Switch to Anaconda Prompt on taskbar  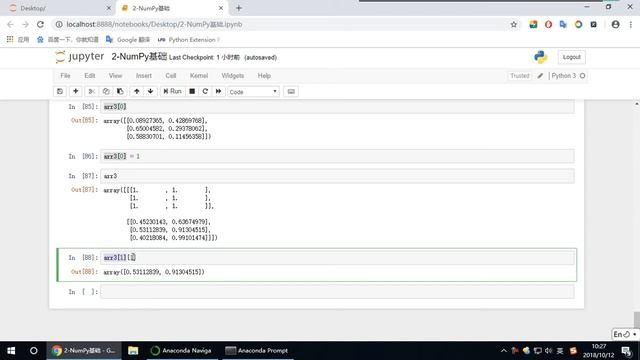(x=257, y=351)
